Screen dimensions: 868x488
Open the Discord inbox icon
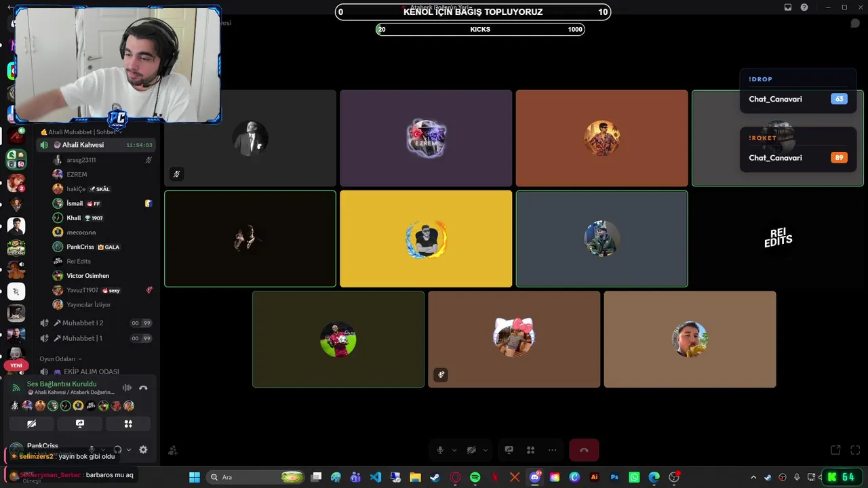tap(788, 7)
